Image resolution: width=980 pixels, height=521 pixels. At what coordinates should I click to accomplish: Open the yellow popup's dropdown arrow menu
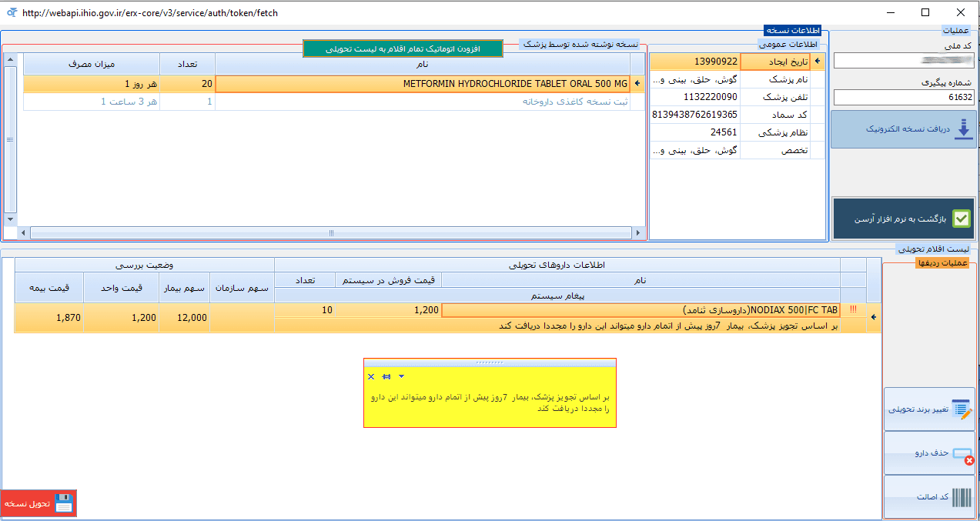point(401,376)
